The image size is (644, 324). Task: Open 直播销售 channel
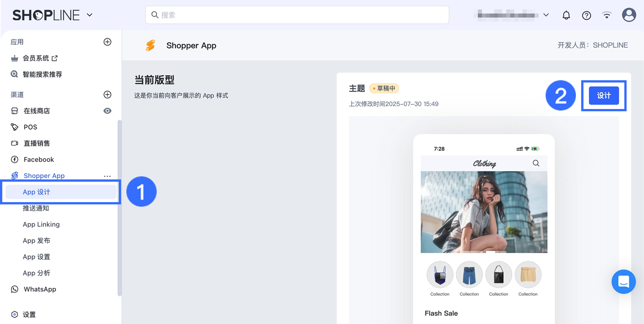pos(37,143)
